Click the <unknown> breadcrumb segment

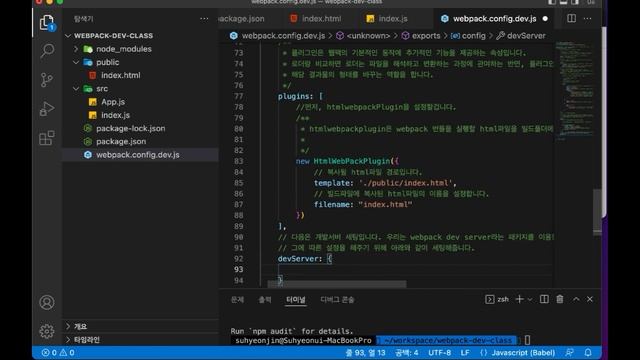[x=368, y=36]
